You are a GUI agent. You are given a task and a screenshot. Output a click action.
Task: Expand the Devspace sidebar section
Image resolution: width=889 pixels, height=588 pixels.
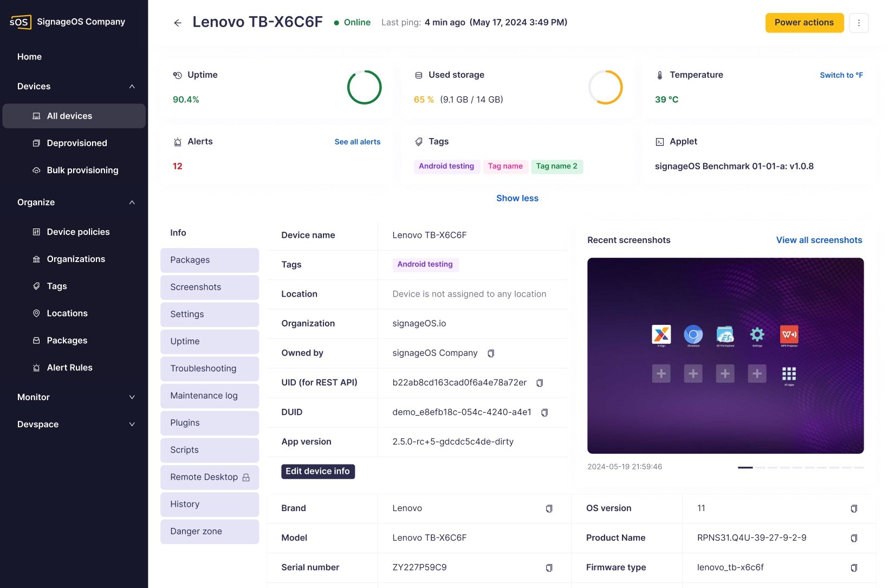[132, 424]
